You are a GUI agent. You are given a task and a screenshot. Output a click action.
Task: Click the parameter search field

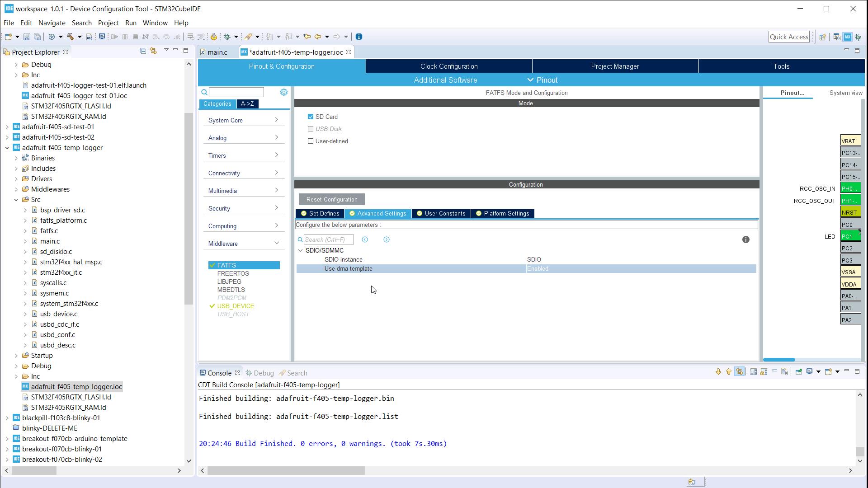pyautogui.click(x=329, y=239)
